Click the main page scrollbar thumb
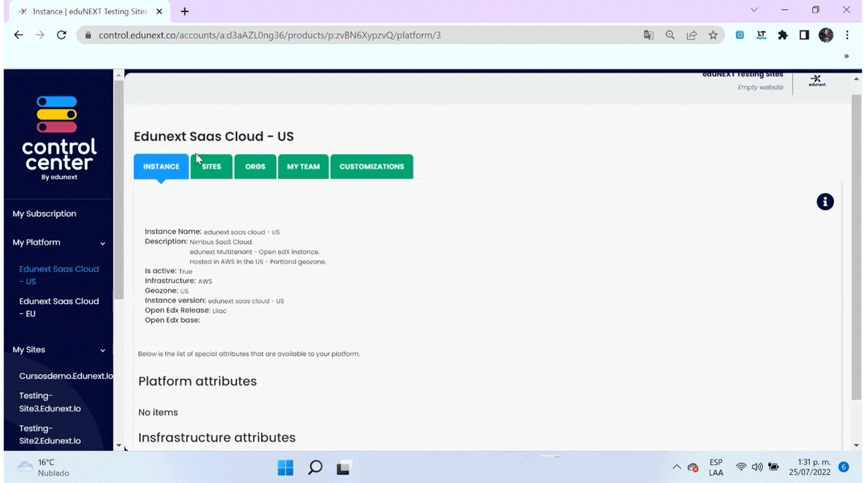The height and width of the screenshot is (483, 868). pyautogui.click(x=856, y=247)
